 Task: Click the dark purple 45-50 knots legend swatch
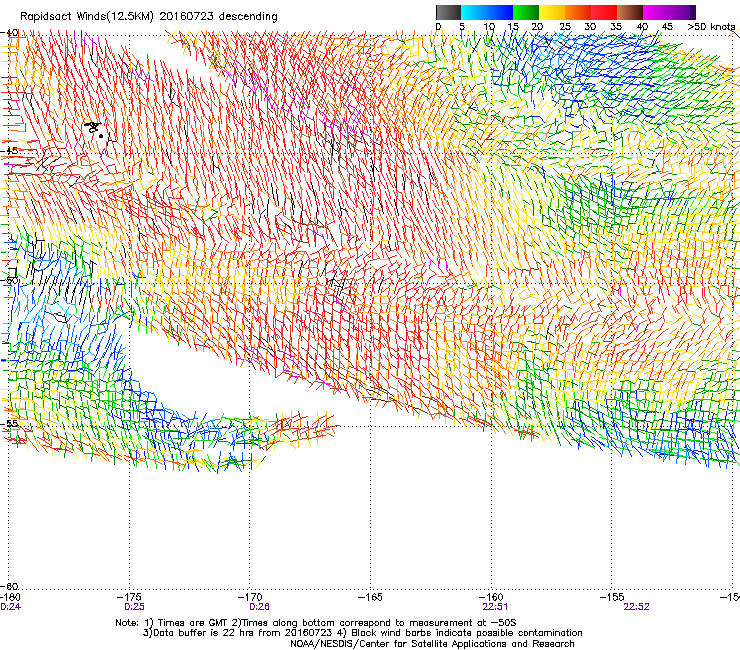pos(682,12)
